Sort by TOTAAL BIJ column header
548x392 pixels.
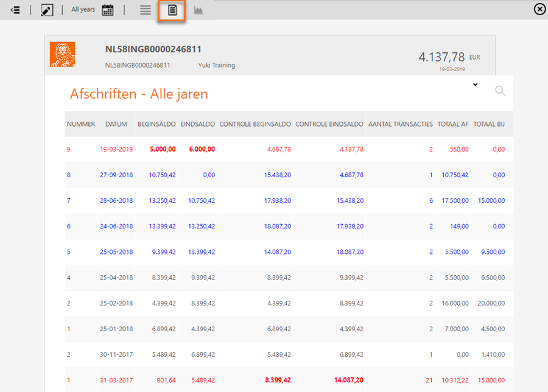point(489,124)
